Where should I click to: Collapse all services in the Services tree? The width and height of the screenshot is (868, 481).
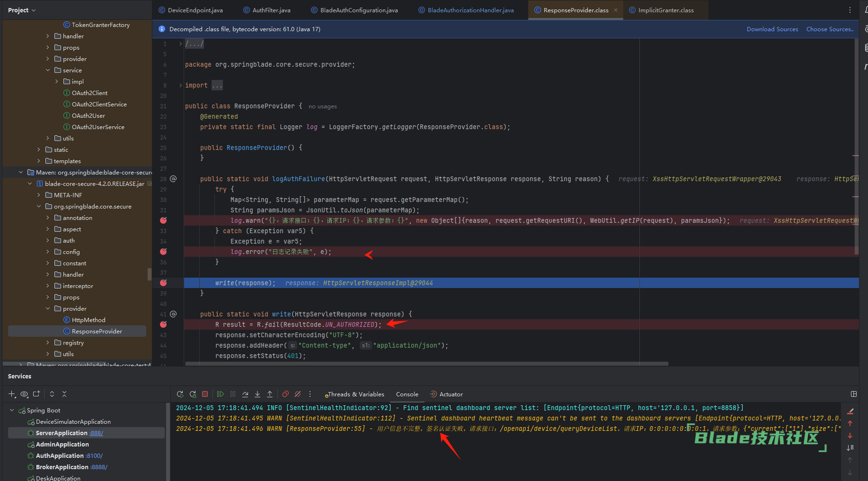click(x=64, y=394)
